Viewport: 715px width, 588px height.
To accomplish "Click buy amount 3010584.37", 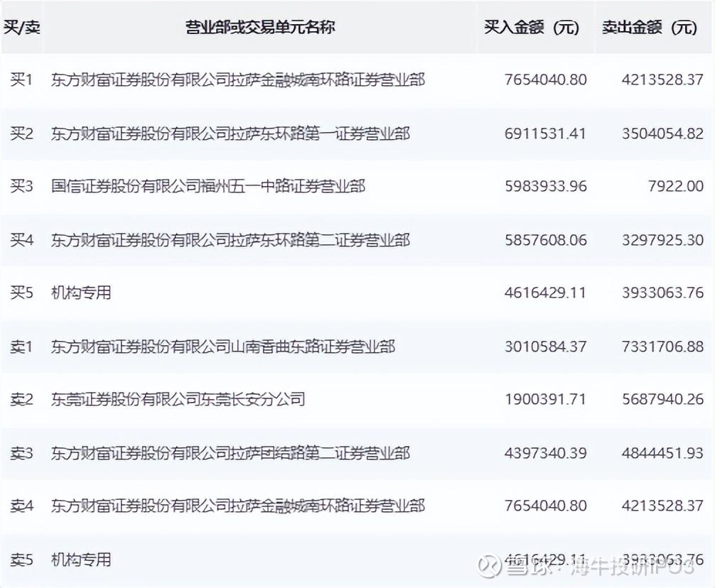I will click(x=545, y=347).
